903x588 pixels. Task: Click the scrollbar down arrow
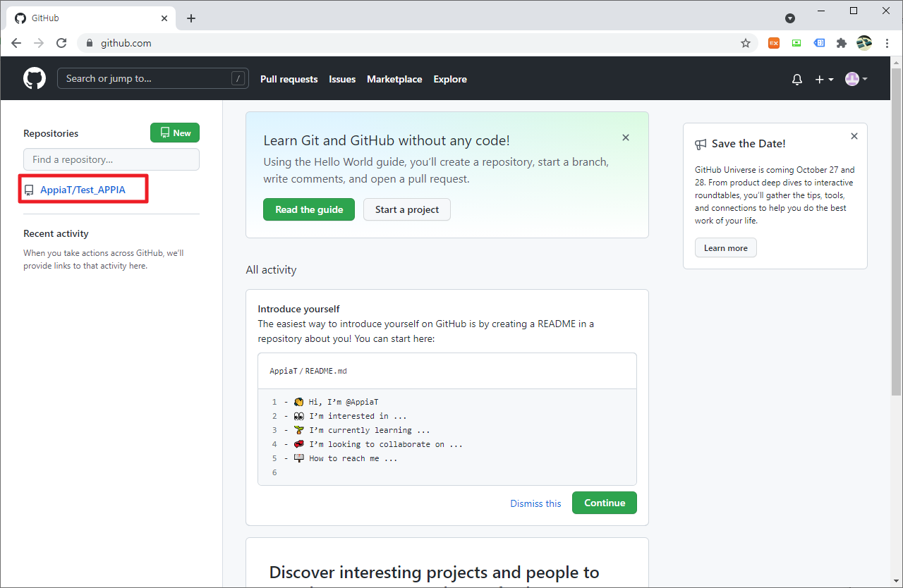(x=897, y=582)
